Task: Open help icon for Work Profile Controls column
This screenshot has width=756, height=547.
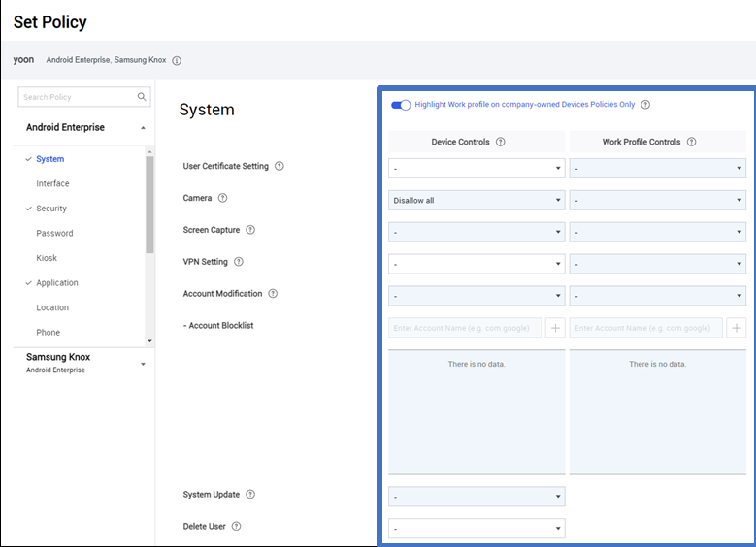Action: coord(691,142)
